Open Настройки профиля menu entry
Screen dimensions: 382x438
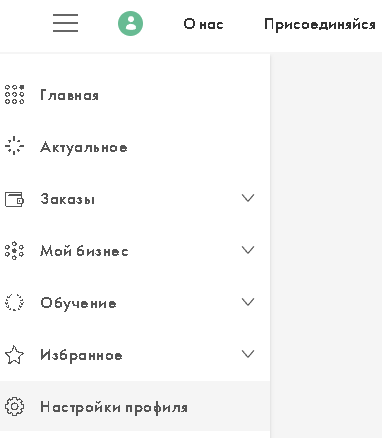click(x=135, y=407)
